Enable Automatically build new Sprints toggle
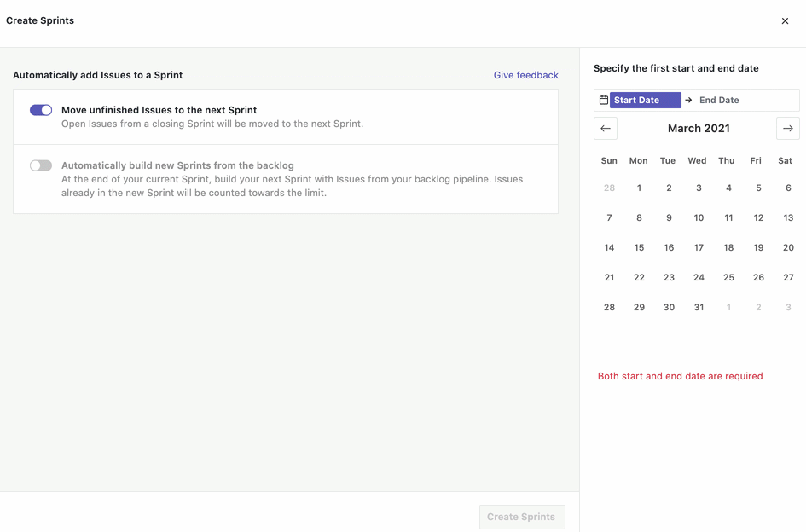This screenshot has height=532, width=806. (x=41, y=165)
